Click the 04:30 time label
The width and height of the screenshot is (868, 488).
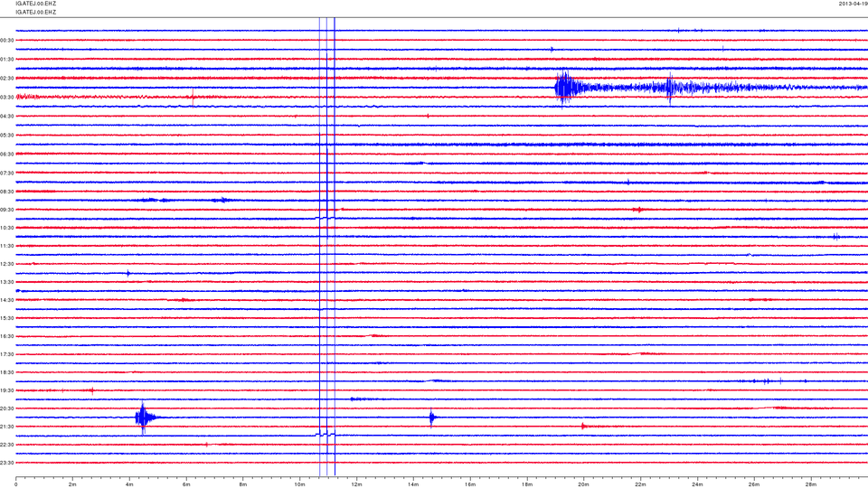pyautogui.click(x=7, y=117)
